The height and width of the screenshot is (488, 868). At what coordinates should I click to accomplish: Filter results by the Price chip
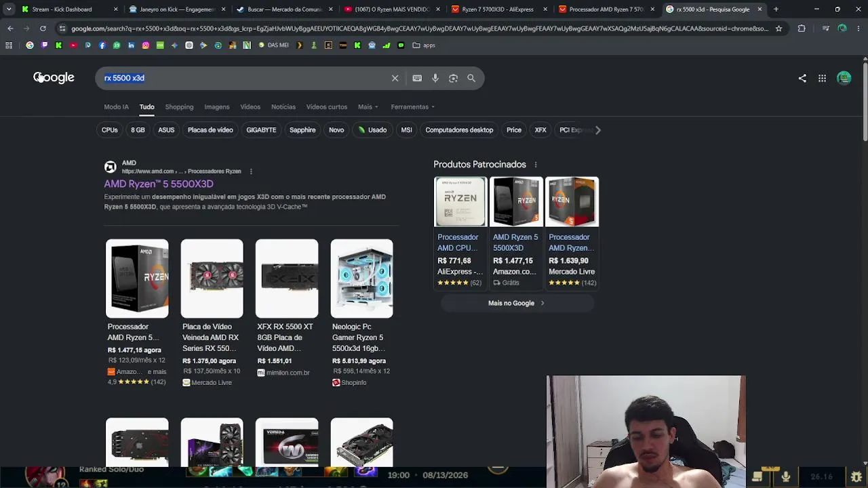[514, 130]
